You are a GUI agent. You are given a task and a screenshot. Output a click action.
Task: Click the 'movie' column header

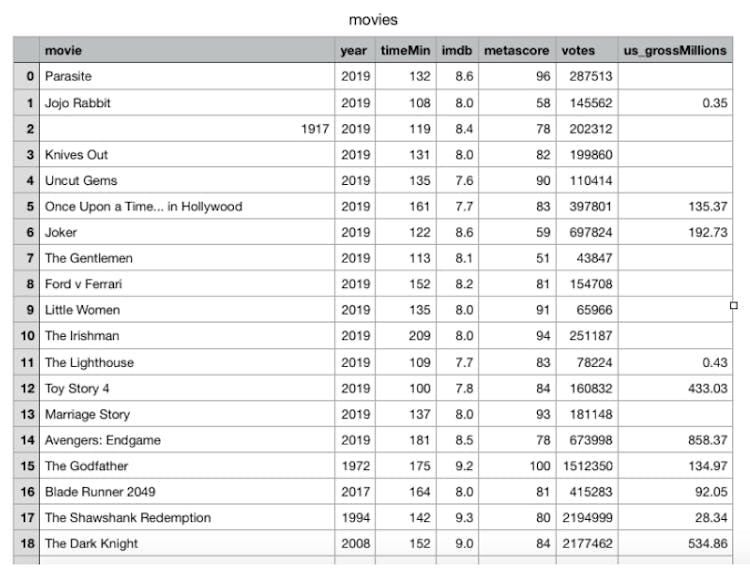(63, 50)
